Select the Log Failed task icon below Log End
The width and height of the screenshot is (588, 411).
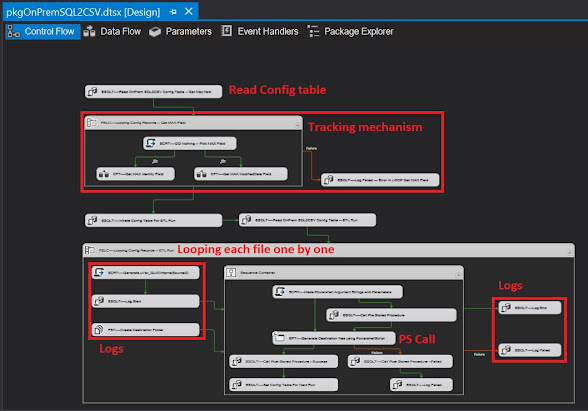[506, 350]
